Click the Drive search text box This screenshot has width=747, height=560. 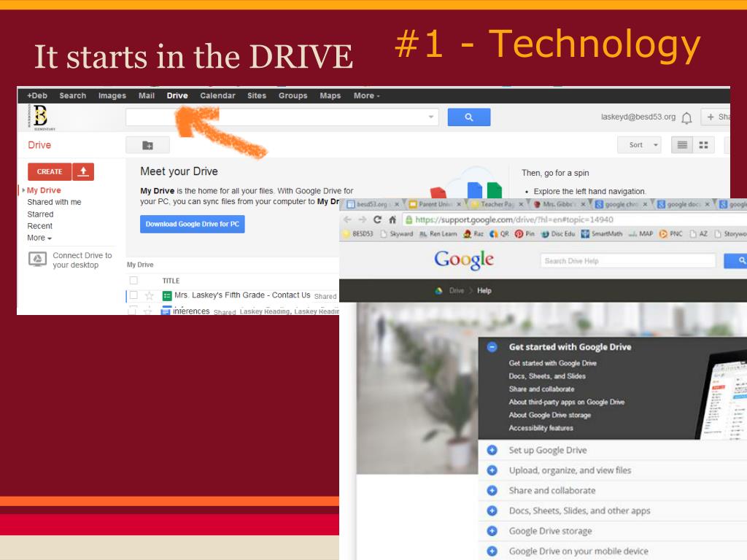click(x=282, y=117)
